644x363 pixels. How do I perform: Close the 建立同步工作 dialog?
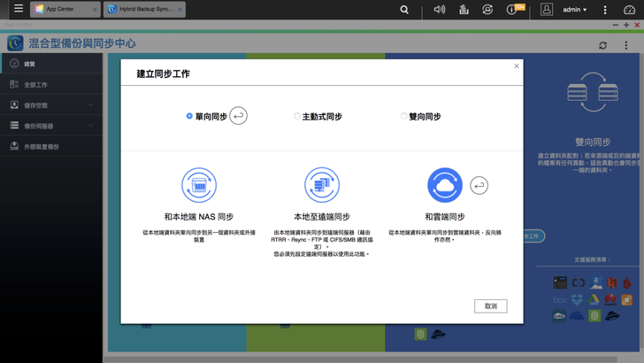coord(517,66)
